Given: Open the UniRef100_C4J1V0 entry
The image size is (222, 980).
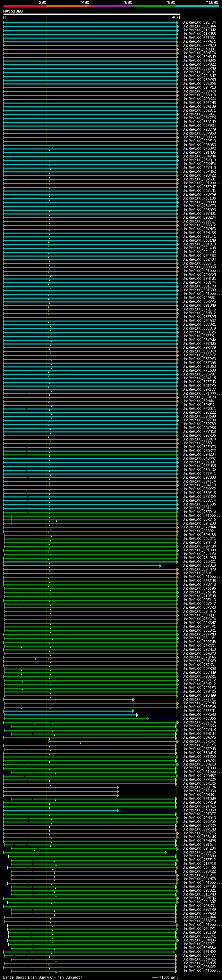Looking at the screenshot, I should click(x=199, y=554).
